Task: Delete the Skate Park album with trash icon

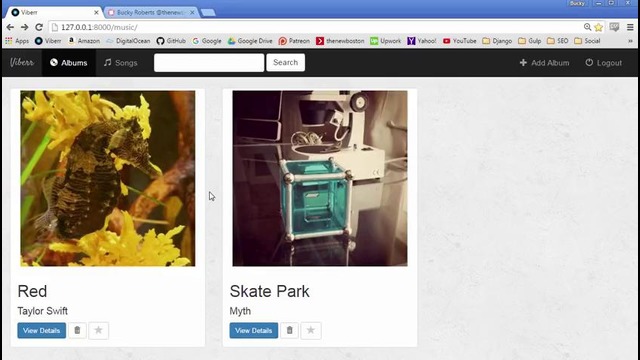Action: click(289, 330)
